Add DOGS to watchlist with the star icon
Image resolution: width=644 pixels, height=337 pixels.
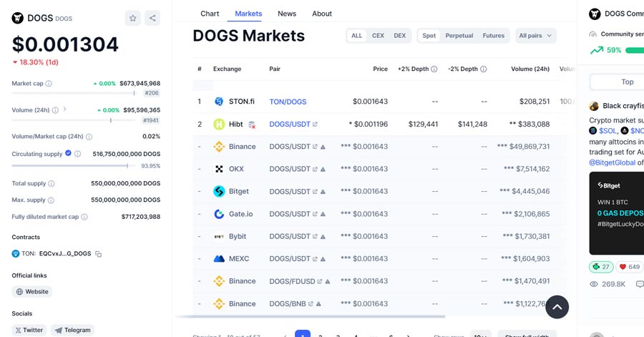(132, 18)
